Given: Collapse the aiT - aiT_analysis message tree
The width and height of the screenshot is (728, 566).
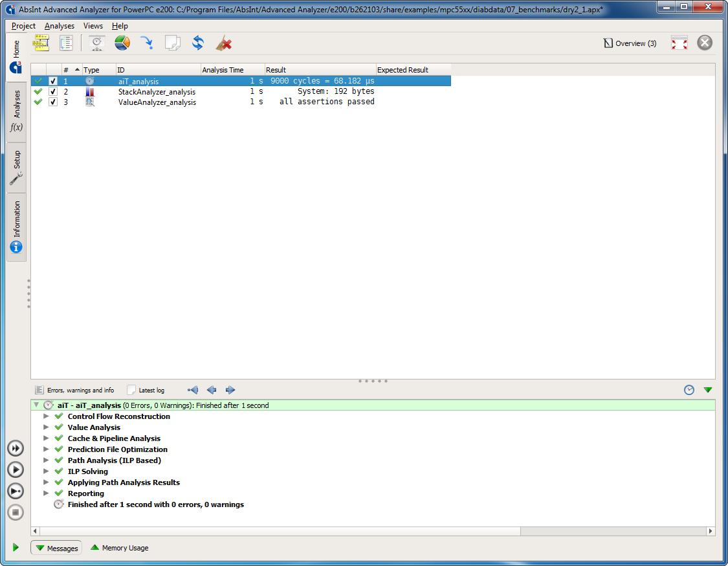Looking at the screenshot, I should (x=36, y=405).
